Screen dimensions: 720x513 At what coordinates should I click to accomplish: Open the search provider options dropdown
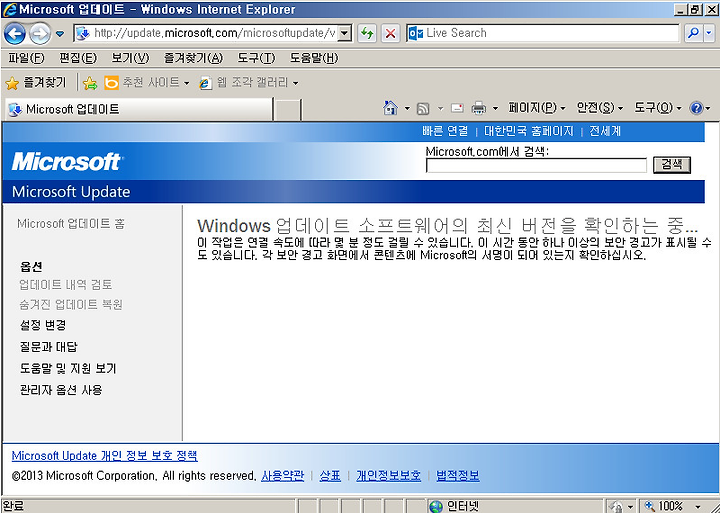click(x=709, y=33)
